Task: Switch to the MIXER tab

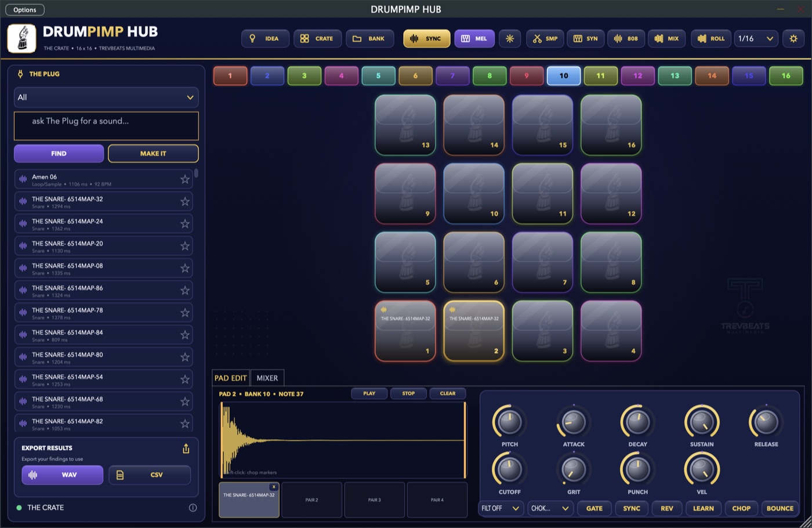Action: point(267,378)
